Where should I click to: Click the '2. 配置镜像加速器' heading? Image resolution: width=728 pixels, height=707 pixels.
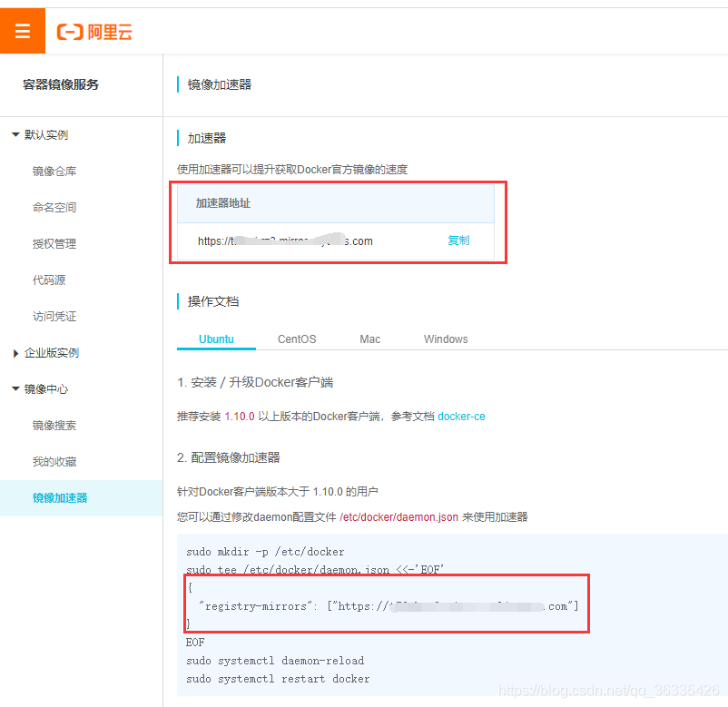(229, 457)
